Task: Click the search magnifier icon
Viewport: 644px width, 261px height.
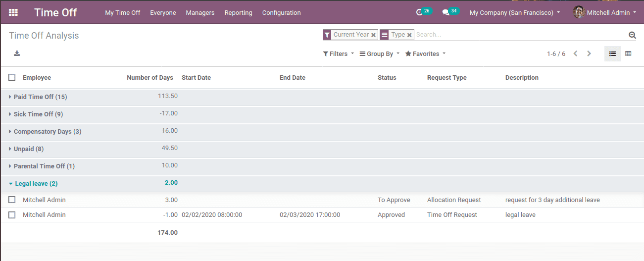Action: [x=632, y=35]
